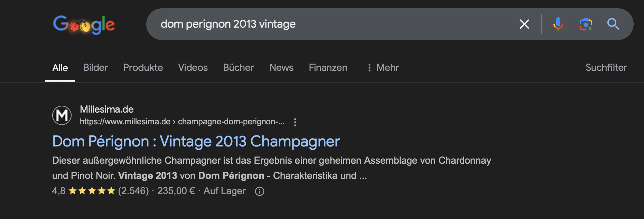Open the Produkte tab
This screenshot has height=219, width=644.
[x=143, y=68]
